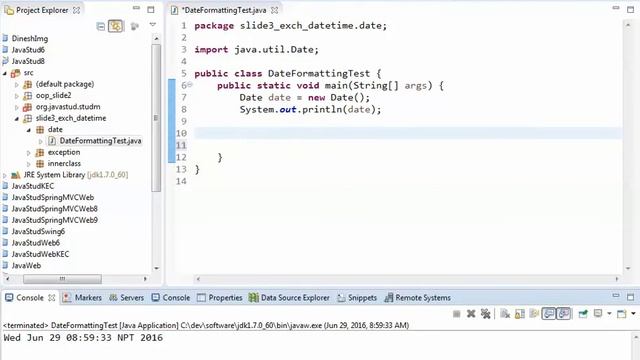Screen dimensions: 640x360
Task: Select DateFormattingTest.java in Project Explorer
Action: pyautogui.click(x=100, y=141)
